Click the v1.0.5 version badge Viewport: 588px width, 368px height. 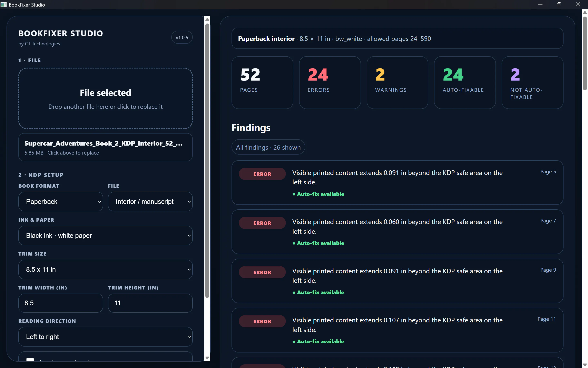click(182, 37)
